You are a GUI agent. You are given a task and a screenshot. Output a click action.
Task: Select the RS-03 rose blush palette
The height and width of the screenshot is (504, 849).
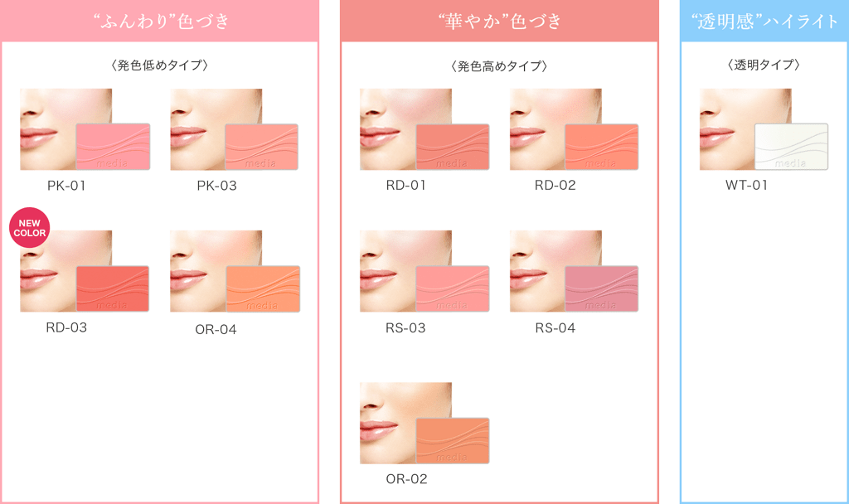(453, 288)
